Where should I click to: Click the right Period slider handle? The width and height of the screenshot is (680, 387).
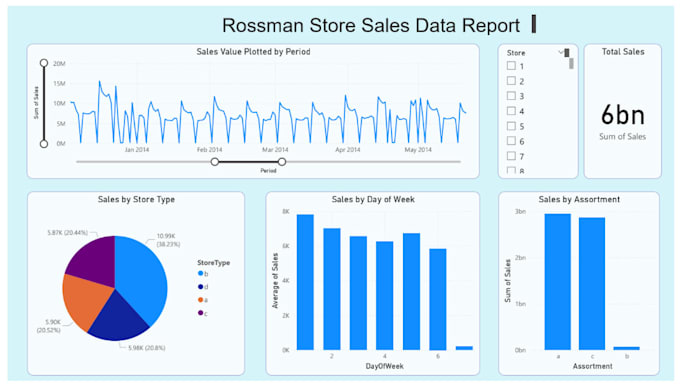(x=282, y=162)
